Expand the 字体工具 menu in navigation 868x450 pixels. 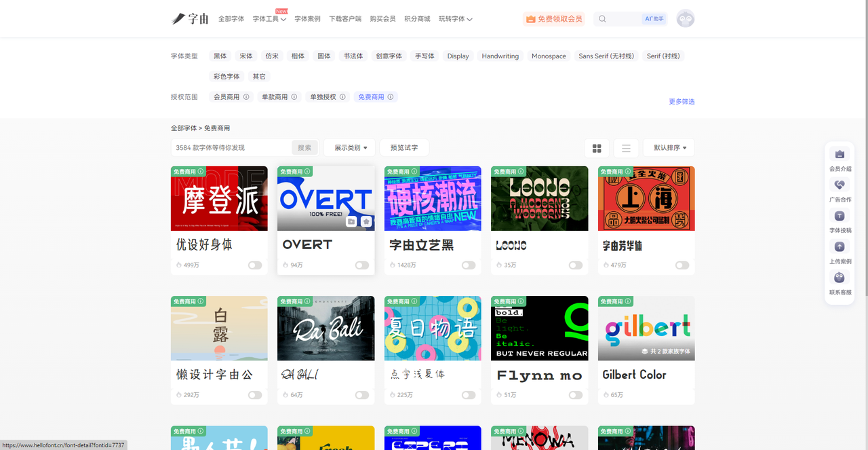click(x=269, y=19)
